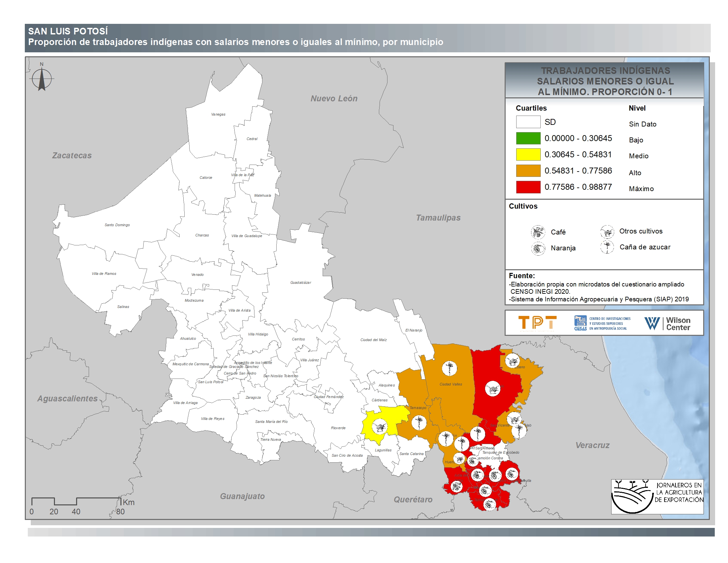The height and width of the screenshot is (563, 728).
Task: Click the kilometer scale bar
Action: 76,501
